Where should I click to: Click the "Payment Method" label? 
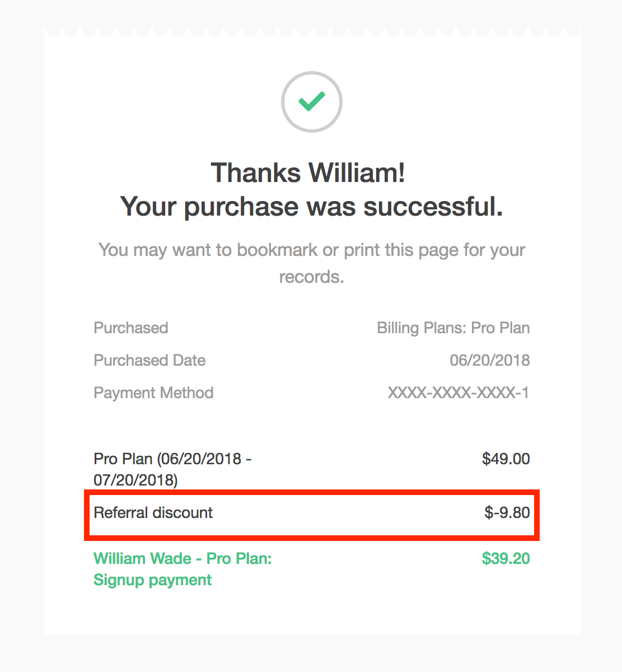(153, 393)
